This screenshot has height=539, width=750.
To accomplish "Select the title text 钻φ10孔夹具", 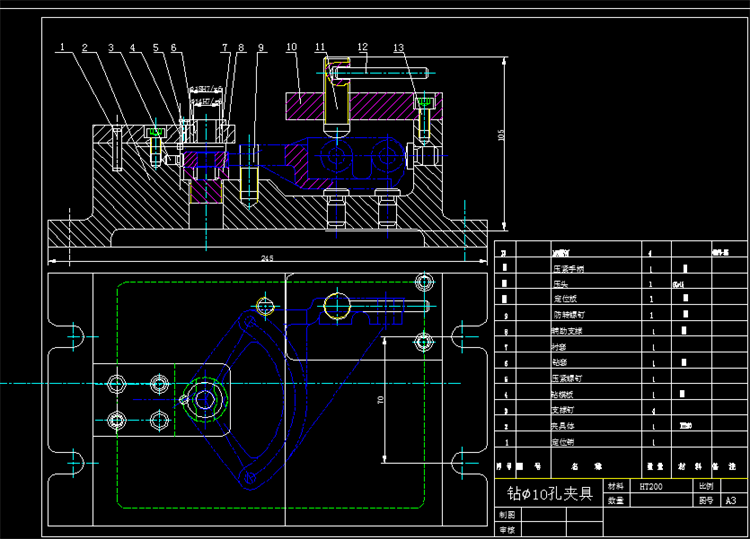I will (550, 493).
